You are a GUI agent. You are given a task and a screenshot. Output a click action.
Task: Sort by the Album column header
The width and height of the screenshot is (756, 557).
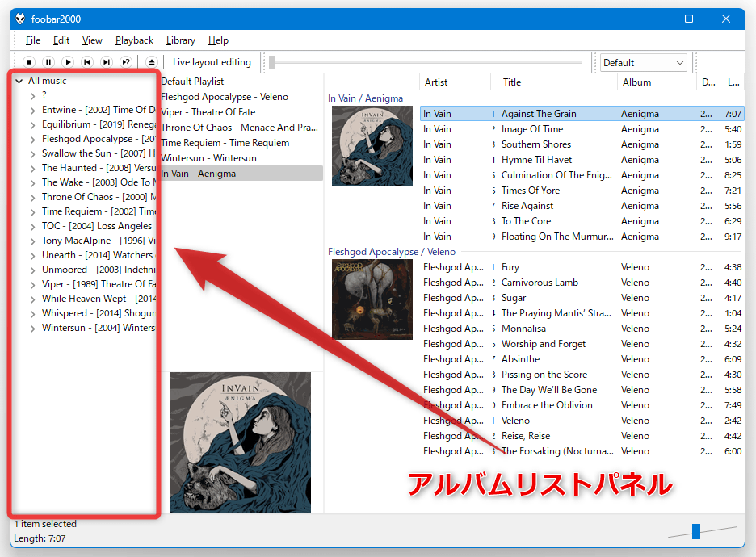click(657, 82)
